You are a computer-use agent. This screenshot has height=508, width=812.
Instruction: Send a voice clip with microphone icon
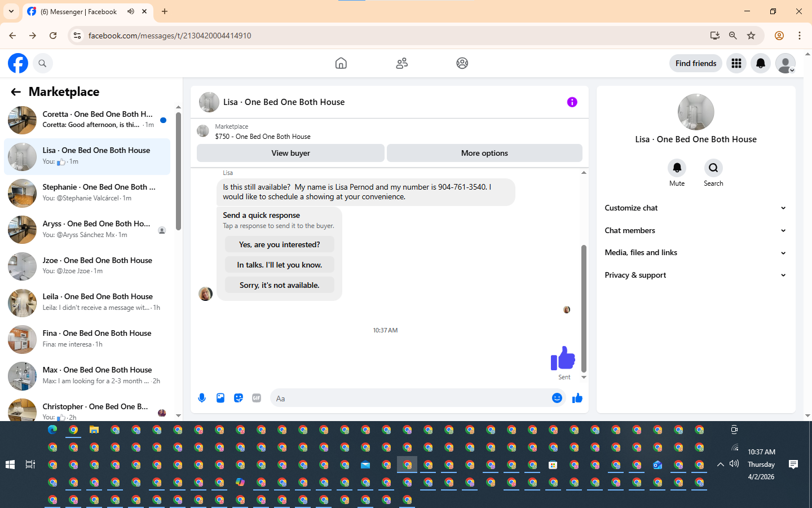pos(202,398)
